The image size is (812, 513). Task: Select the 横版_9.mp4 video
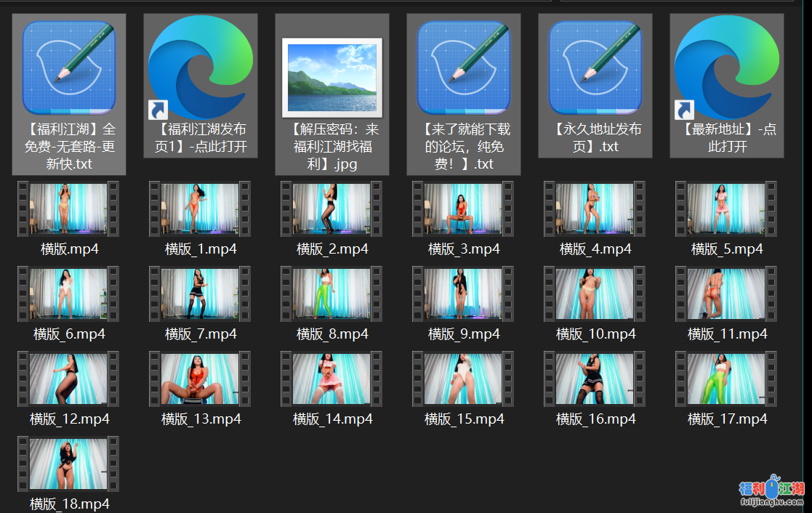tap(464, 294)
